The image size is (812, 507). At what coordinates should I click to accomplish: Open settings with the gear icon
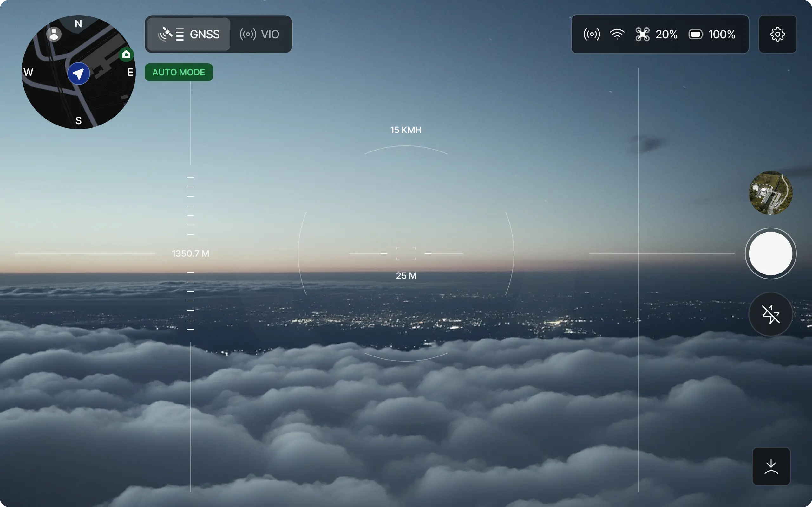(x=777, y=34)
